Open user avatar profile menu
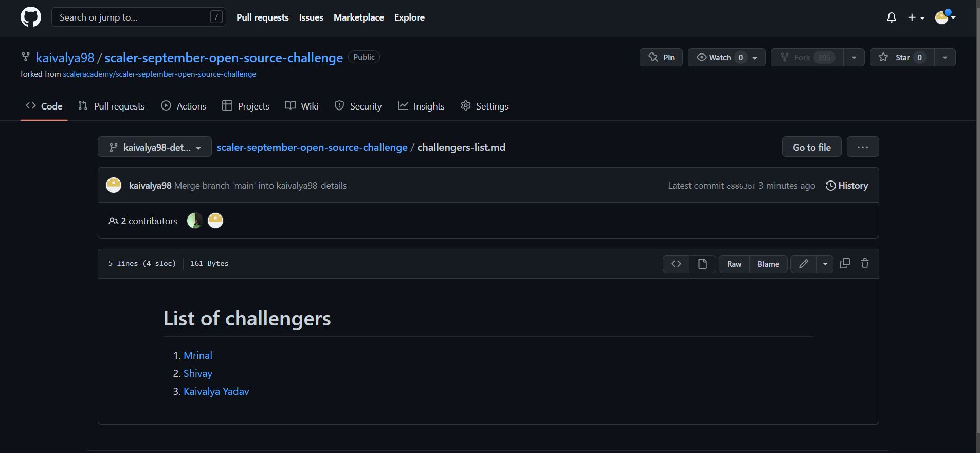Viewport: 980px width, 453px height. (945, 17)
